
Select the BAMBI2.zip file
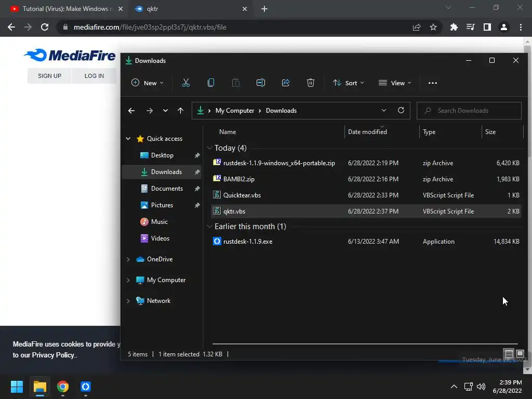(x=366, y=179)
